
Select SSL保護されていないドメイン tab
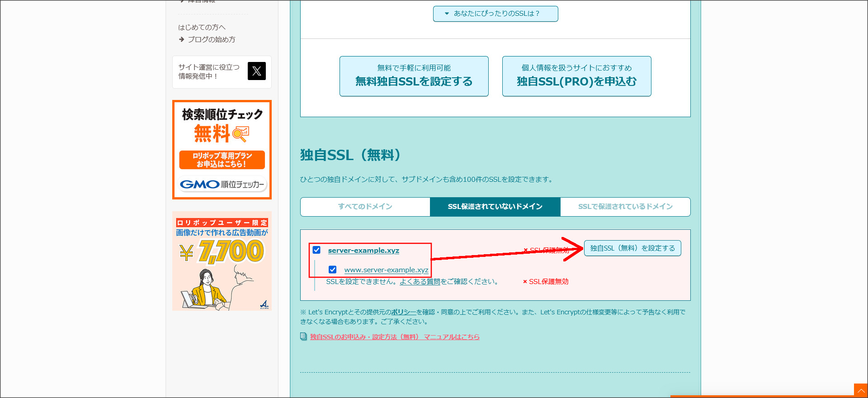[x=495, y=207]
